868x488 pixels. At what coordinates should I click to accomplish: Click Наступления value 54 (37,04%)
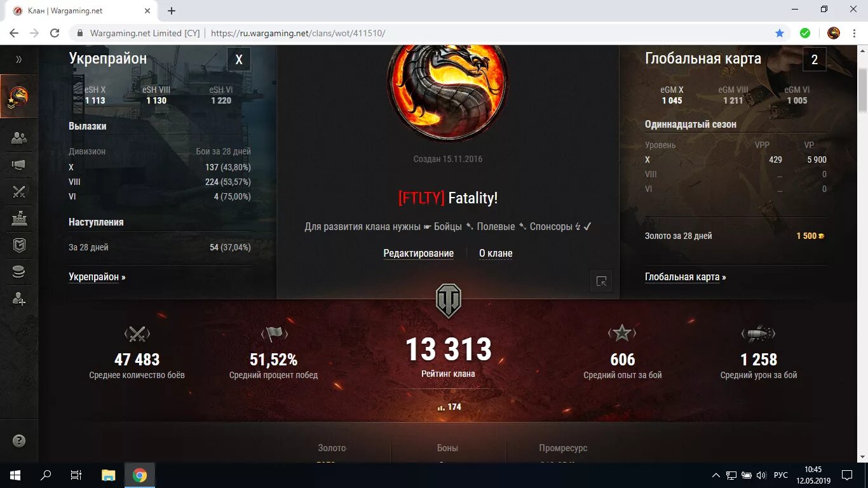coord(230,247)
